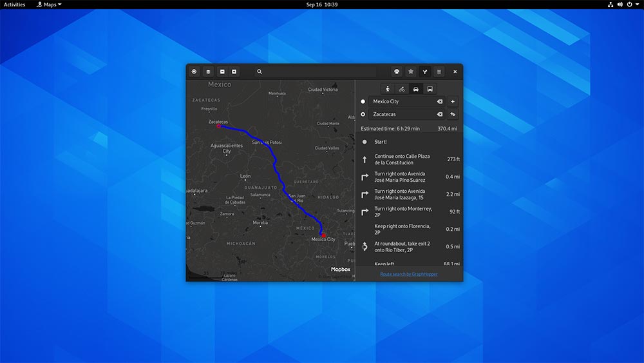The image size is (644, 363).
Task: Click the volume icon in top bar
Action: point(620,5)
